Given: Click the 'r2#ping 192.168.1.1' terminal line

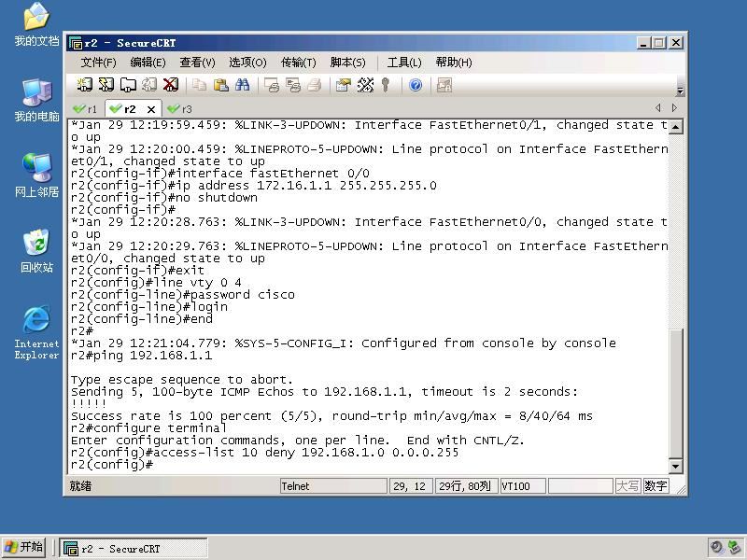Looking at the screenshot, I should (142, 356).
